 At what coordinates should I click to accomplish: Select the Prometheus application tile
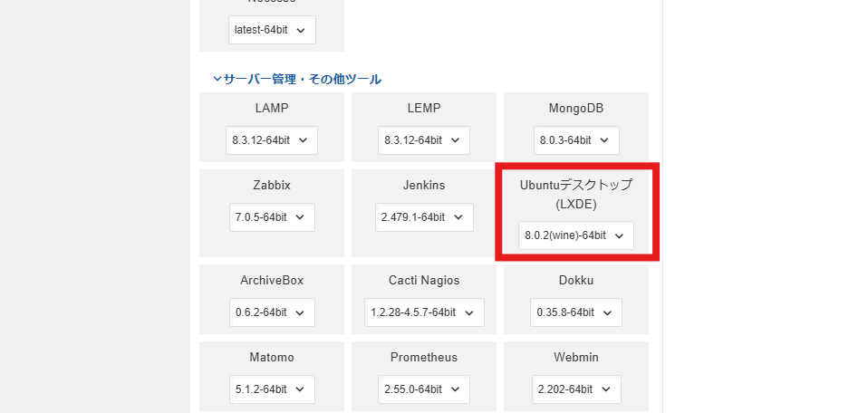423,357
